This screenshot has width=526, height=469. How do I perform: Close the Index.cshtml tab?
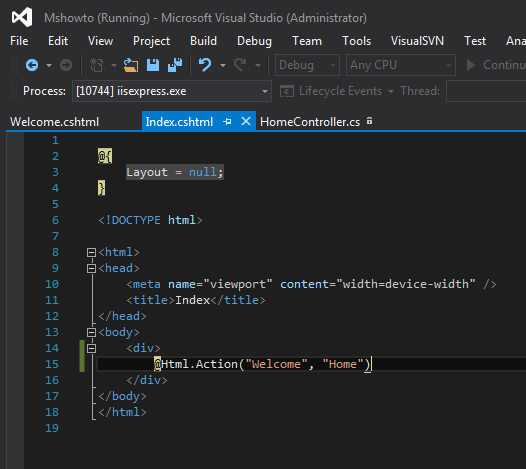pos(246,121)
